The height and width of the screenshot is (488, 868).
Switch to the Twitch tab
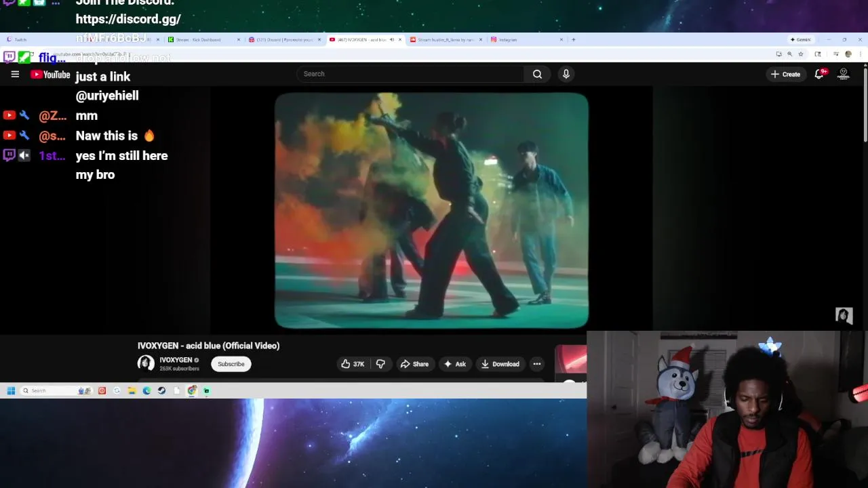41,39
